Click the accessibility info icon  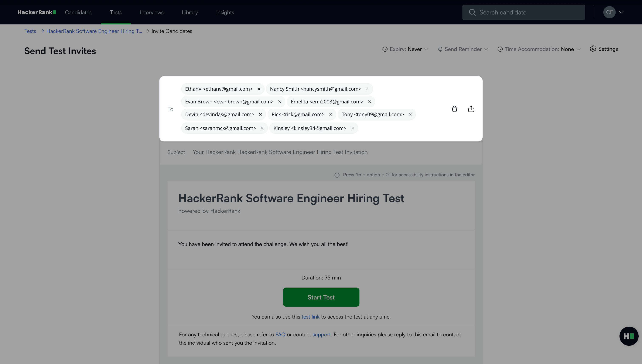(337, 175)
